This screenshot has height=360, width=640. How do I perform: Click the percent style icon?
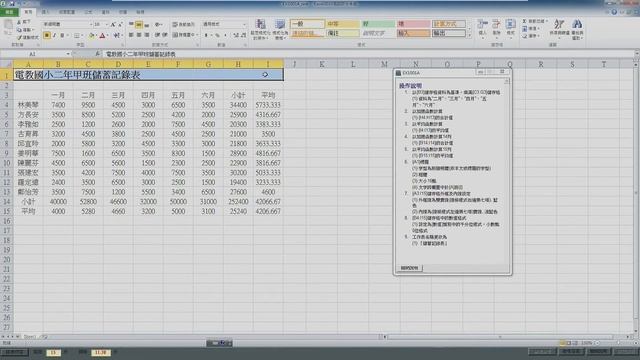(x=217, y=36)
